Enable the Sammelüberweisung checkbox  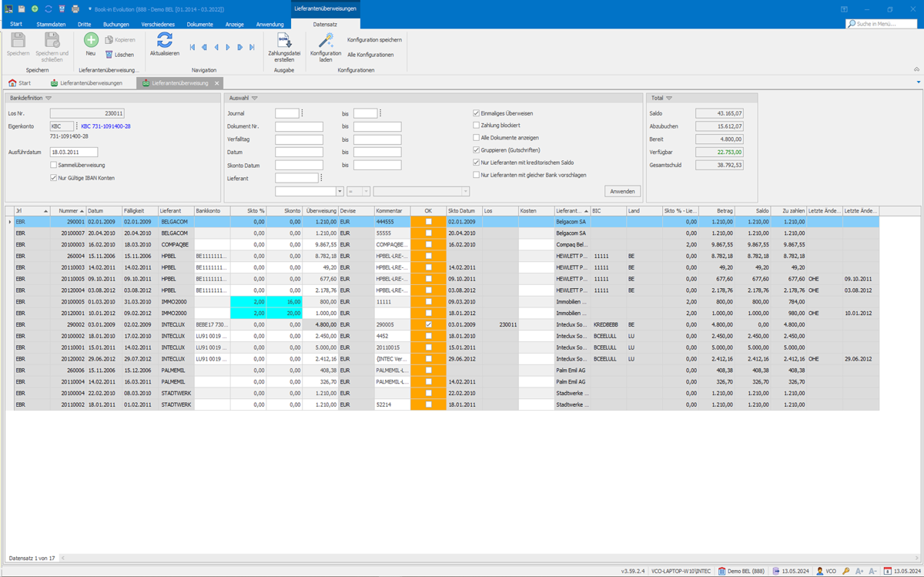(54, 165)
